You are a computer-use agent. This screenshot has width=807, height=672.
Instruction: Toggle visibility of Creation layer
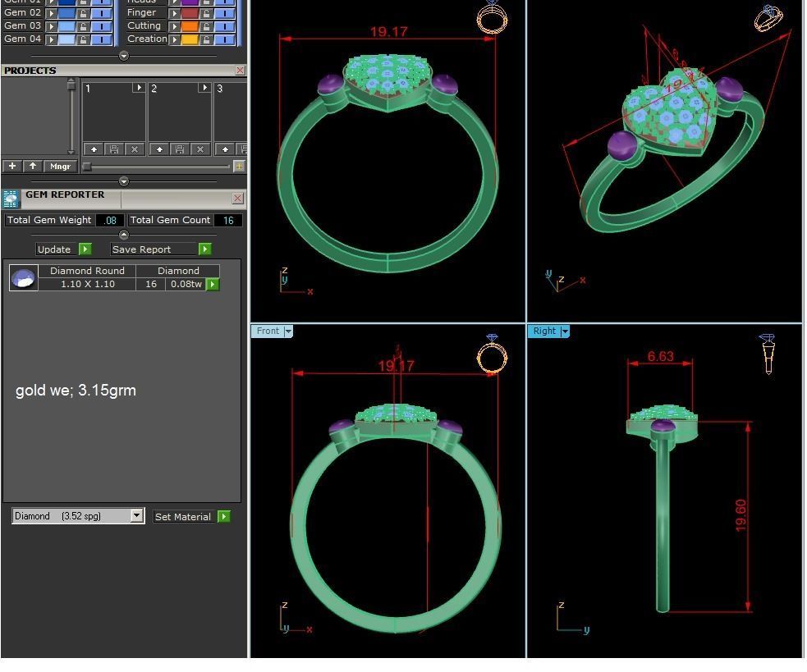[x=225, y=39]
